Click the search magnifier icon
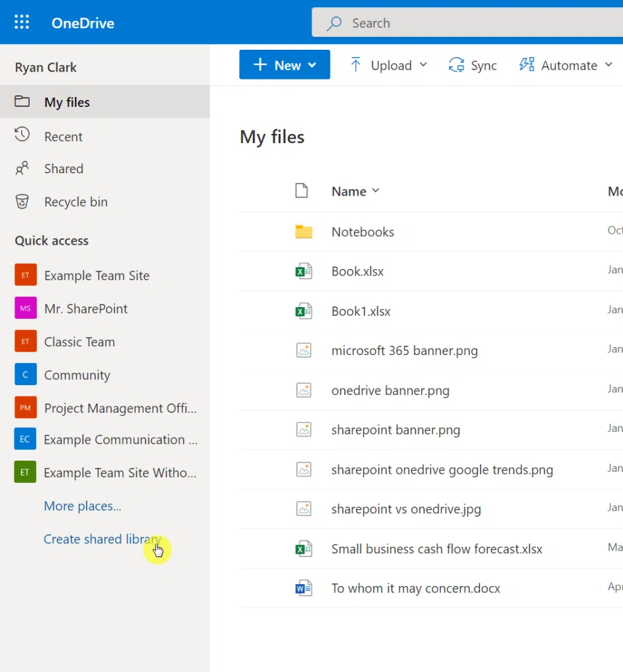The height and width of the screenshot is (672, 623). tap(334, 23)
